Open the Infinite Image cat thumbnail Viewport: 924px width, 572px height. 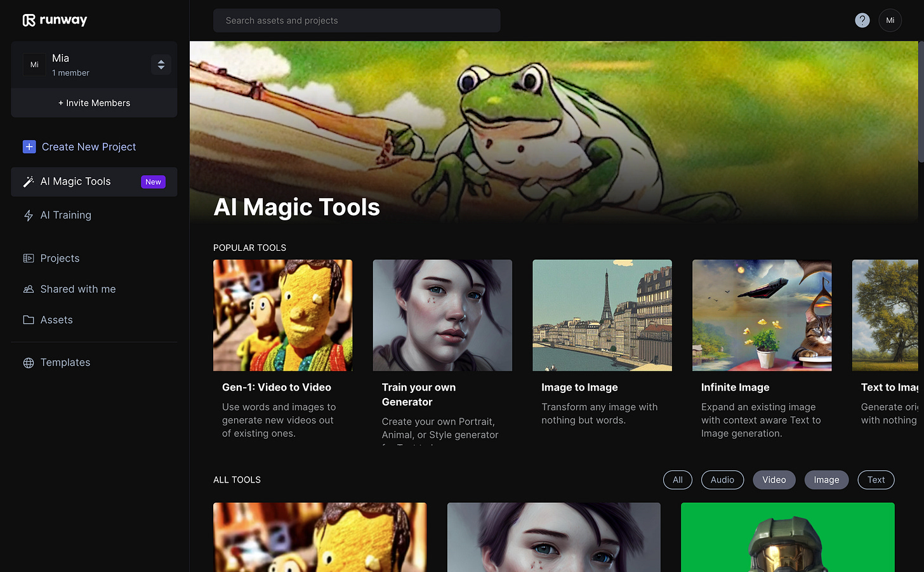click(762, 316)
